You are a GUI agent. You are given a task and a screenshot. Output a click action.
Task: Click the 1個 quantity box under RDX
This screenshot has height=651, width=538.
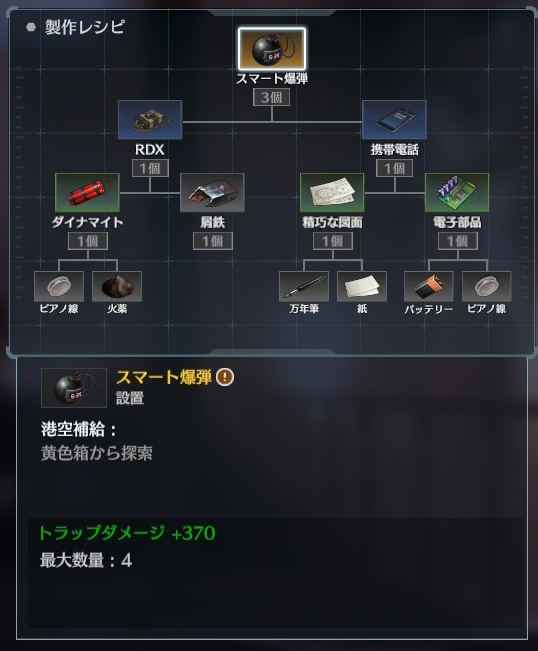[150, 168]
